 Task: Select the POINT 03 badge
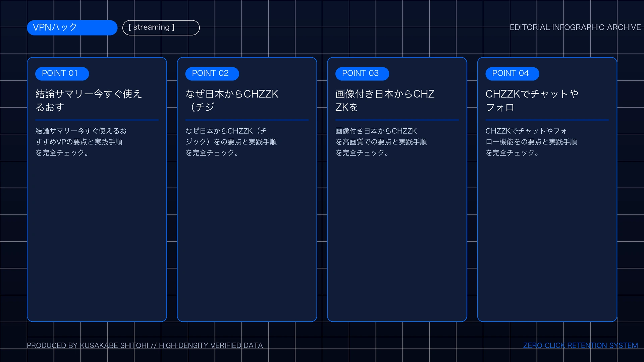(362, 73)
